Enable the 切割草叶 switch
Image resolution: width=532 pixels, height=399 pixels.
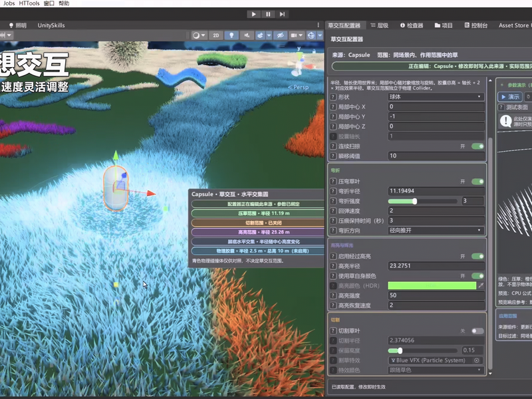477,331
